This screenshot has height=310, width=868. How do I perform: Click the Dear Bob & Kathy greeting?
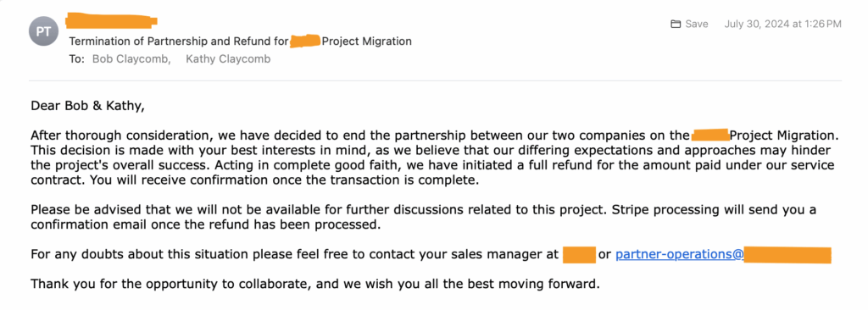tap(87, 105)
